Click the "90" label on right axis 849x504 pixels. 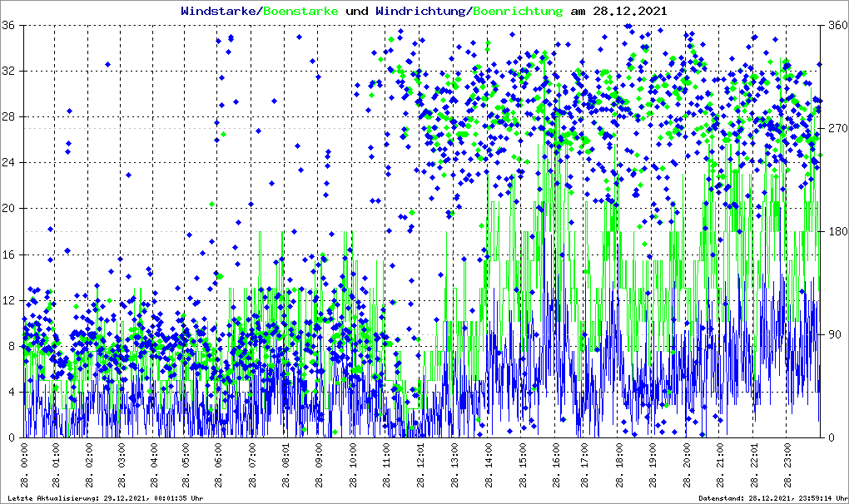point(832,335)
